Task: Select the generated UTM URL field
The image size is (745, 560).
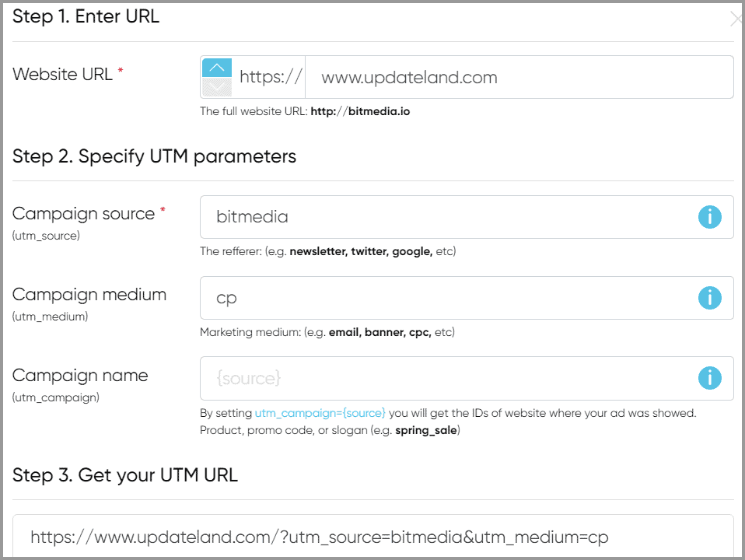Action: (x=373, y=537)
